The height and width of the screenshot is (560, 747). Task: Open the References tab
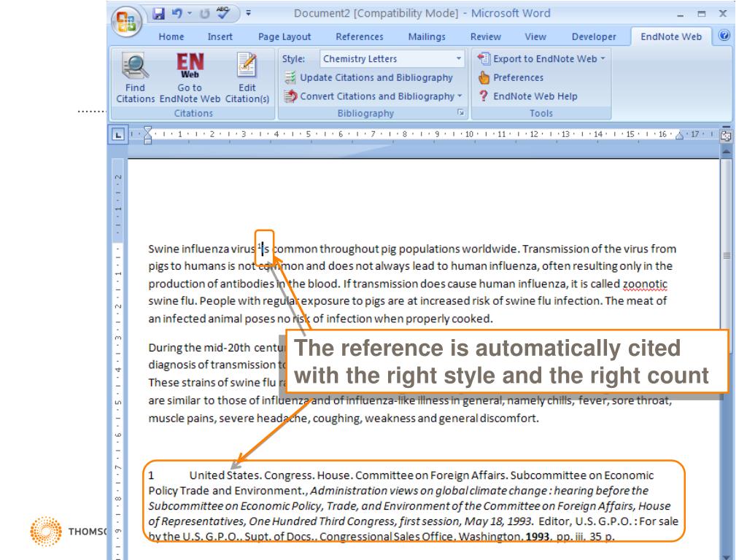coord(359,36)
